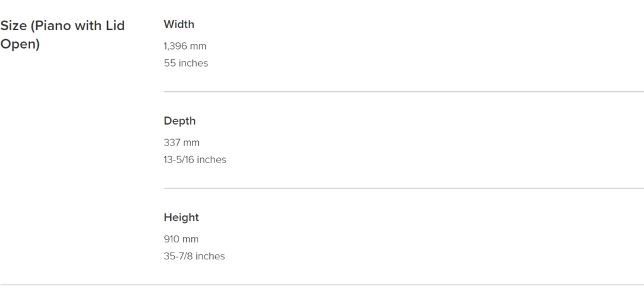Select the Height label
Viewport: 644px width, 294px height.
coord(181,218)
